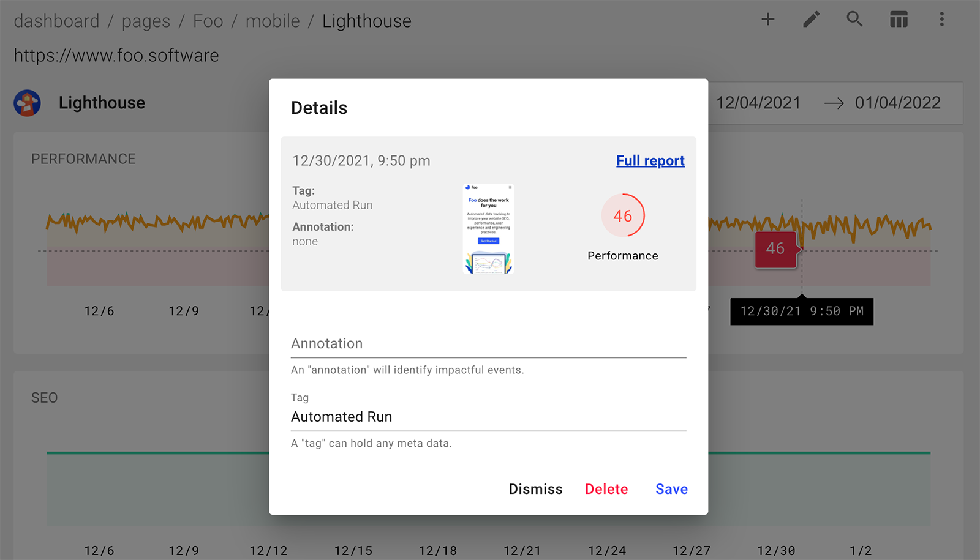Click the table layout icon
The height and width of the screenshot is (560, 980).
click(899, 20)
